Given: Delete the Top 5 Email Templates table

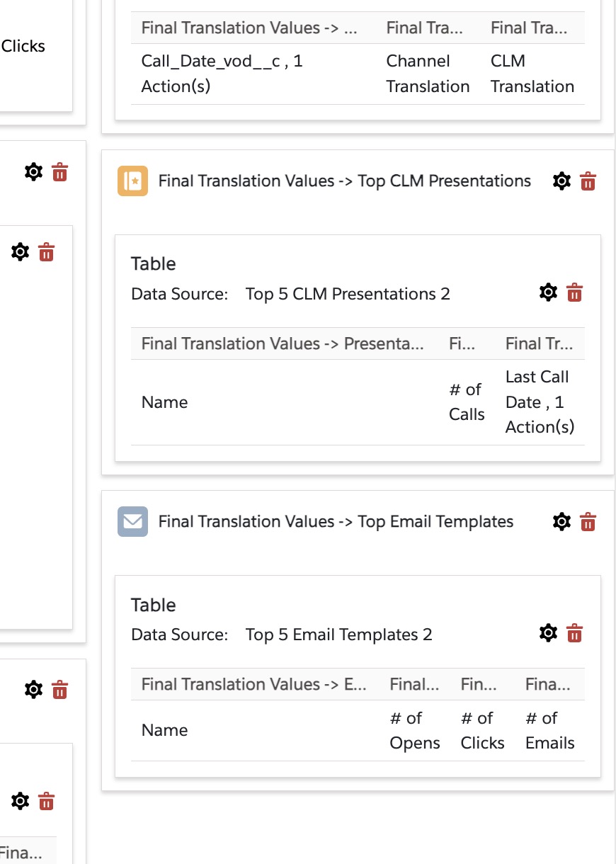Looking at the screenshot, I should [574, 633].
